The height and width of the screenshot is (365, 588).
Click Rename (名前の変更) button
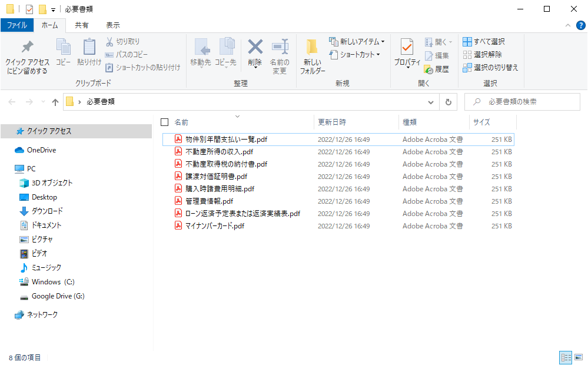click(280, 57)
